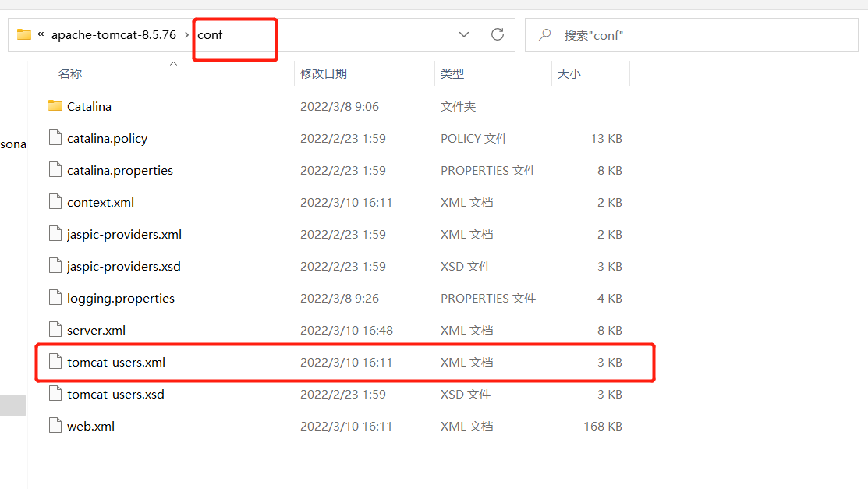868x489 pixels.
Task: Select web.xml file name
Action: (x=90, y=427)
